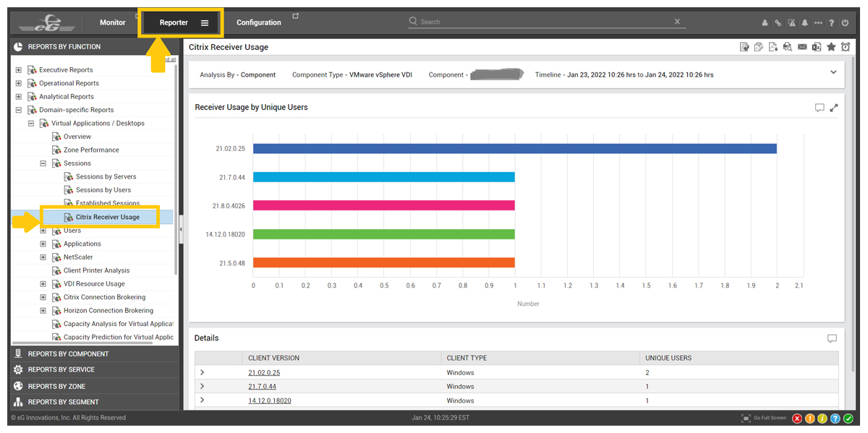868x433 pixels.
Task: Click the blue unknown status icon
Action: point(835,419)
